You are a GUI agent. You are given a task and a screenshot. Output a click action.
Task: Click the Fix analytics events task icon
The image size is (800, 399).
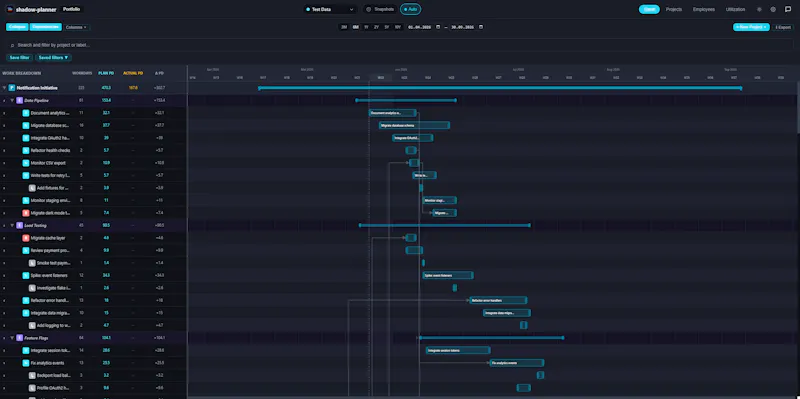pyautogui.click(x=26, y=363)
